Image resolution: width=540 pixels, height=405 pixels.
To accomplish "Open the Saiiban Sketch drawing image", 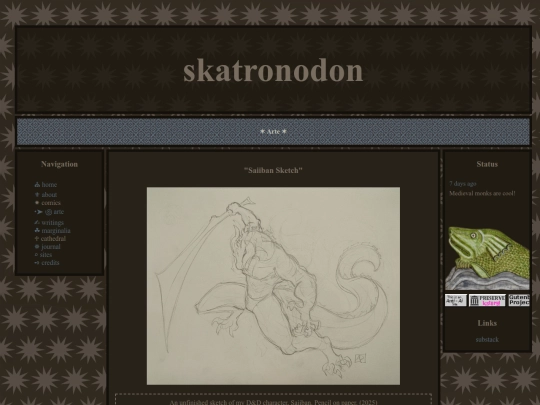I will [x=273, y=286].
